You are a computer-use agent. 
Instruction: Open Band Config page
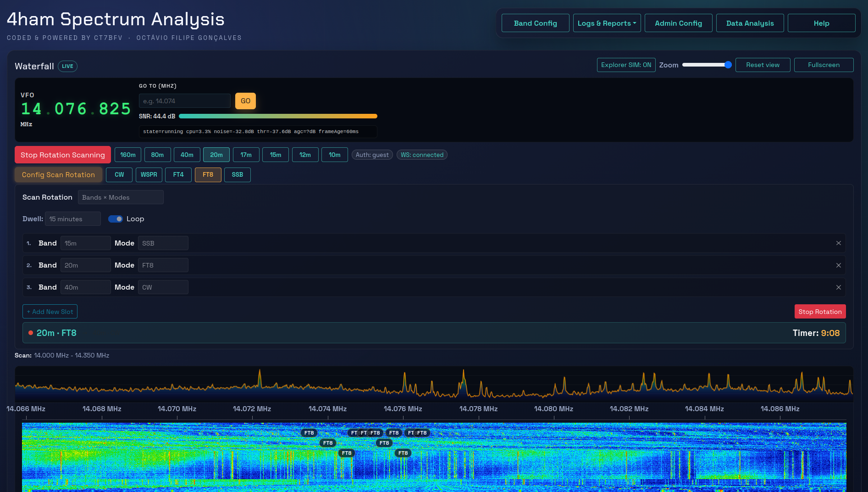point(535,23)
